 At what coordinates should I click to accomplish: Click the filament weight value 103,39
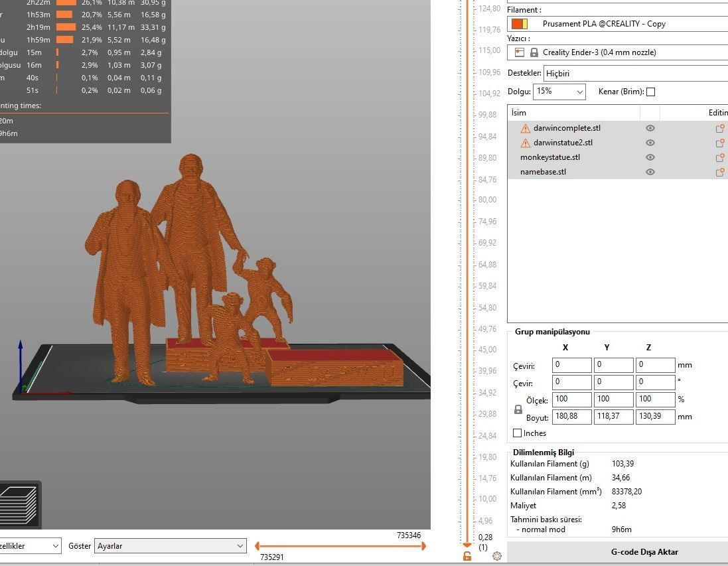click(x=622, y=464)
